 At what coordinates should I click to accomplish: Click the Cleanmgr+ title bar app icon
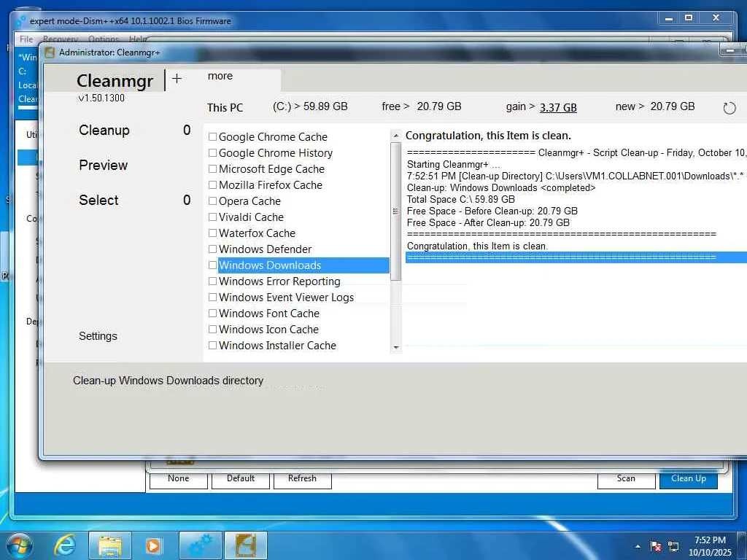click(x=50, y=52)
